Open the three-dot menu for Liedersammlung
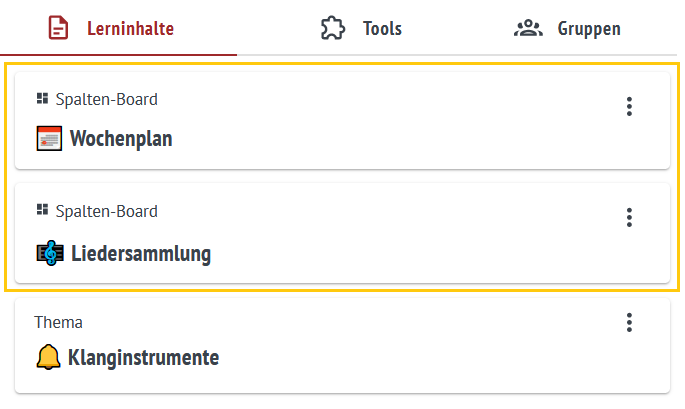The height and width of the screenshot is (409, 685). [629, 217]
